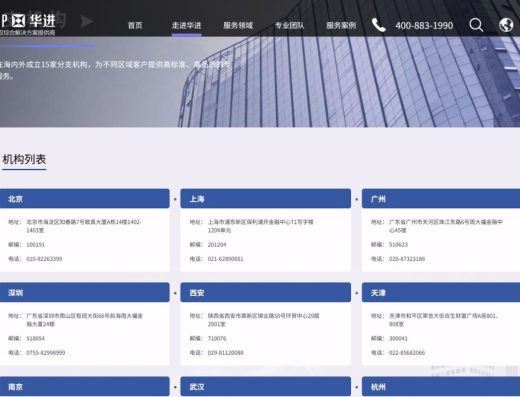Open the globe language icon
520x397 pixels.
[506, 25]
